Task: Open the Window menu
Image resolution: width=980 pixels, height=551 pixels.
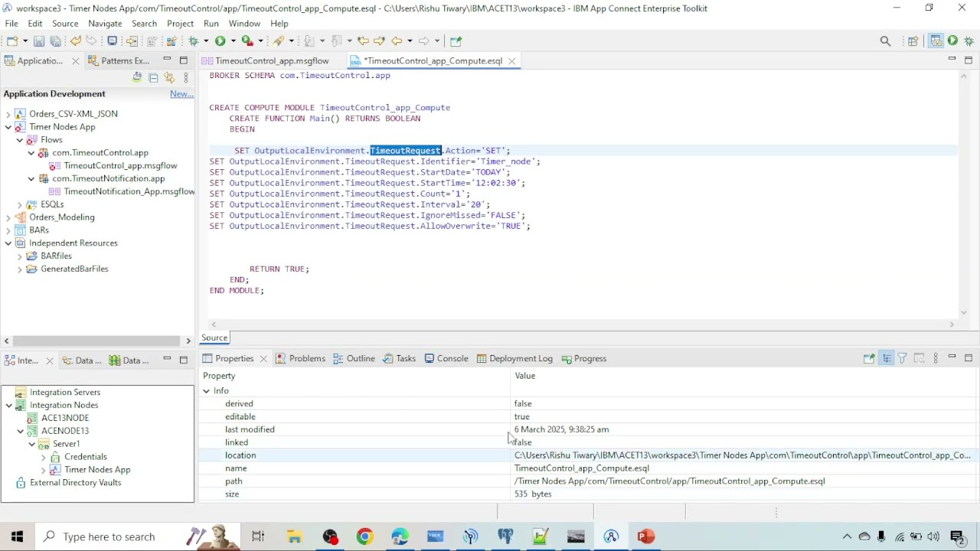Action: click(244, 24)
